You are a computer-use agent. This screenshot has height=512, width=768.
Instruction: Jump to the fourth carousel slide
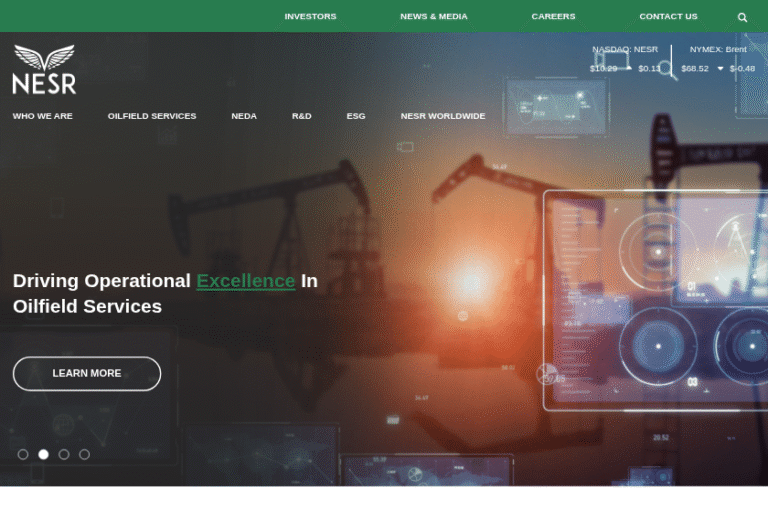click(84, 454)
